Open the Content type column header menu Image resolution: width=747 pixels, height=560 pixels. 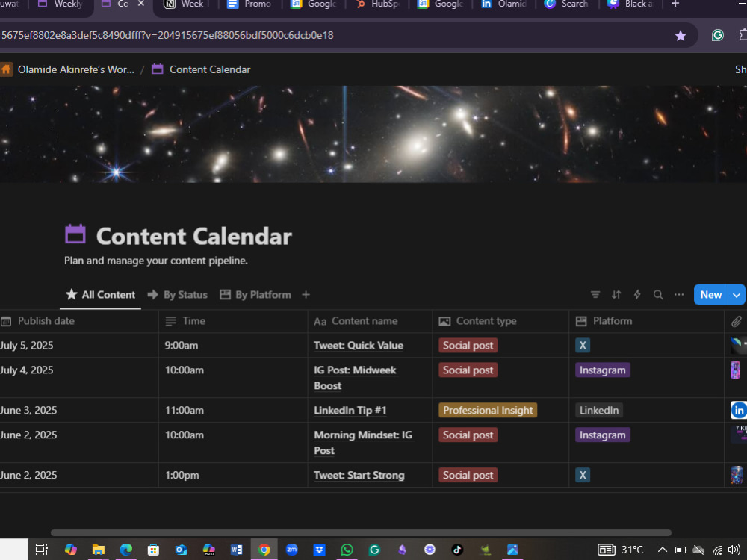click(x=500, y=321)
